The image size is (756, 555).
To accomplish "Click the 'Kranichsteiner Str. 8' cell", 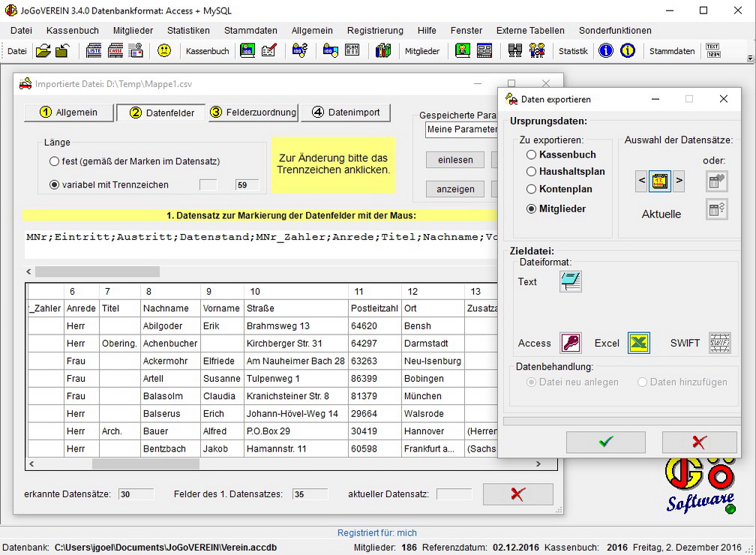I will pyautogui.click(x=295, y=396).
